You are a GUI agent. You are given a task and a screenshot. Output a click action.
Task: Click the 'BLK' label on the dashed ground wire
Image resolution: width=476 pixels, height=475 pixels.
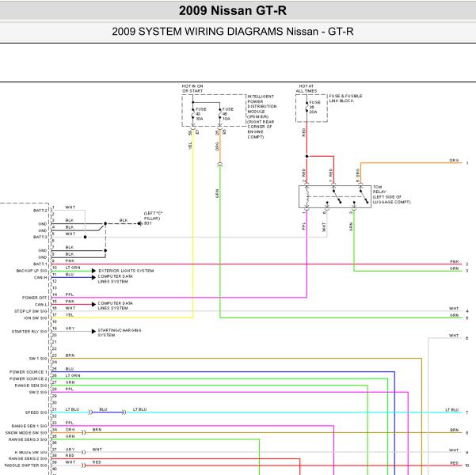click(x=124, y=220)
